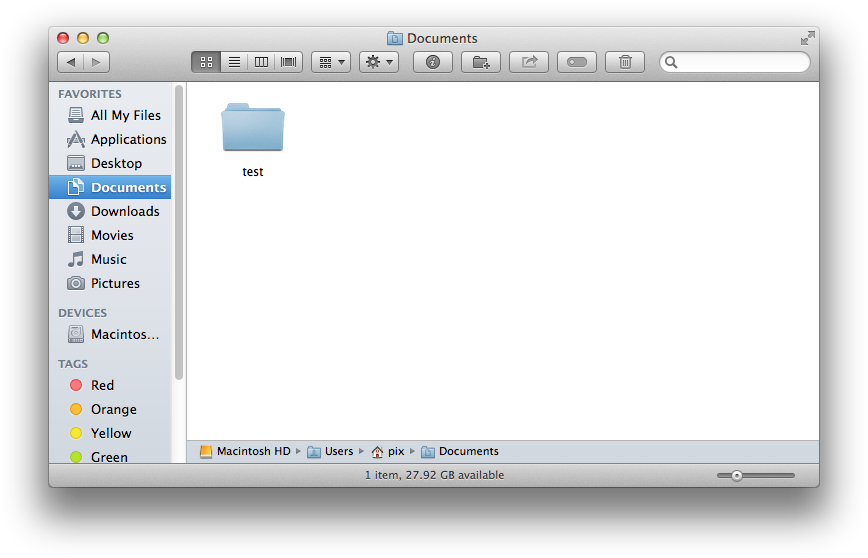Image resolution: width=868 pixels, height=558 pixels.
Task: Click Users in the path bar
Action: click(338, 451)
